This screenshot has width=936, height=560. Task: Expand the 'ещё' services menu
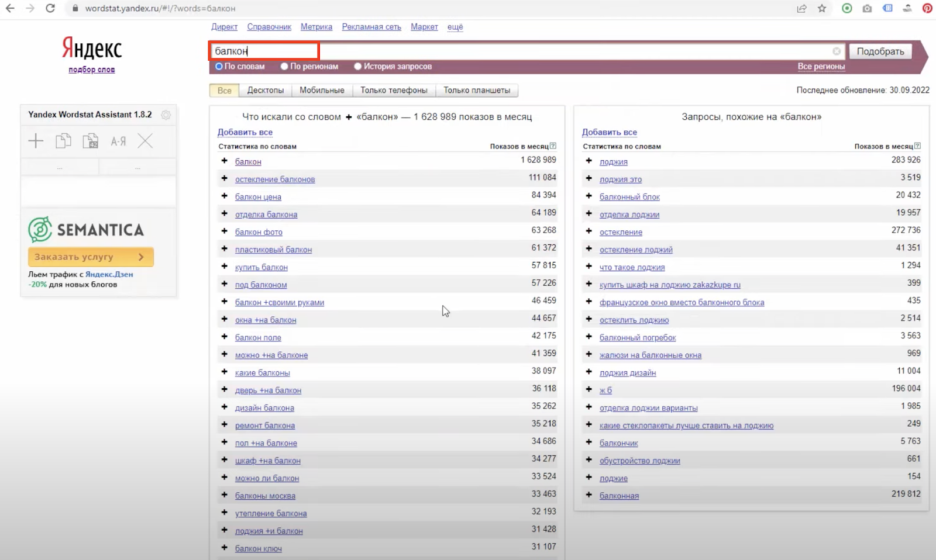pyautogui.click(x=455, y=27)
